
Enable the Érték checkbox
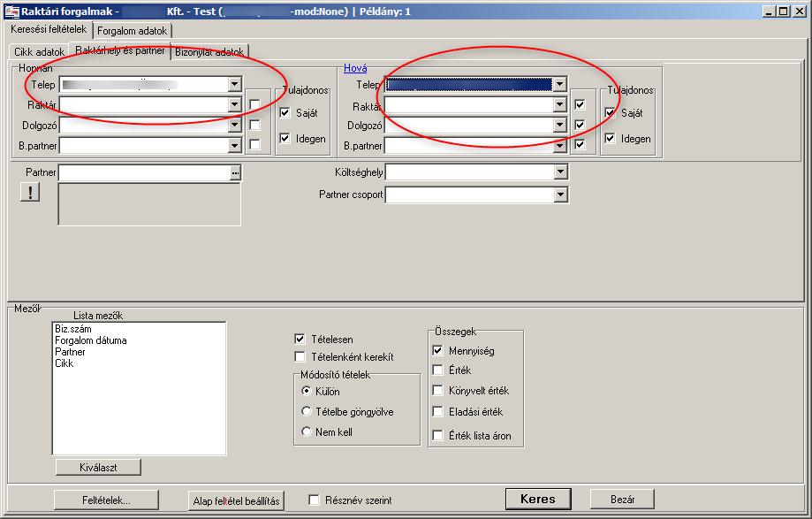point(437,370)
